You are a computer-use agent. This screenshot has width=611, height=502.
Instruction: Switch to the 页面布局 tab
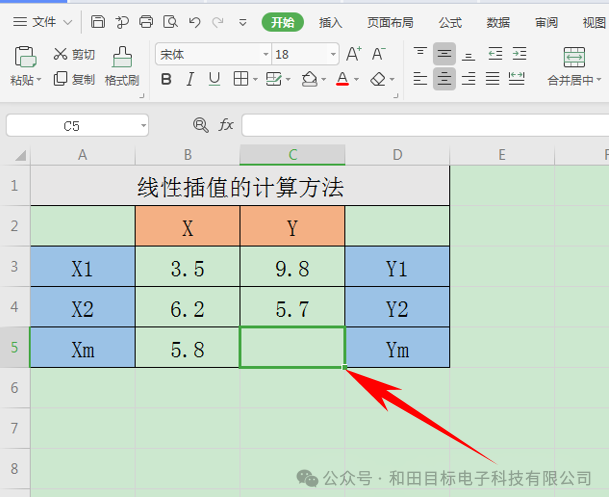[390, 23]
